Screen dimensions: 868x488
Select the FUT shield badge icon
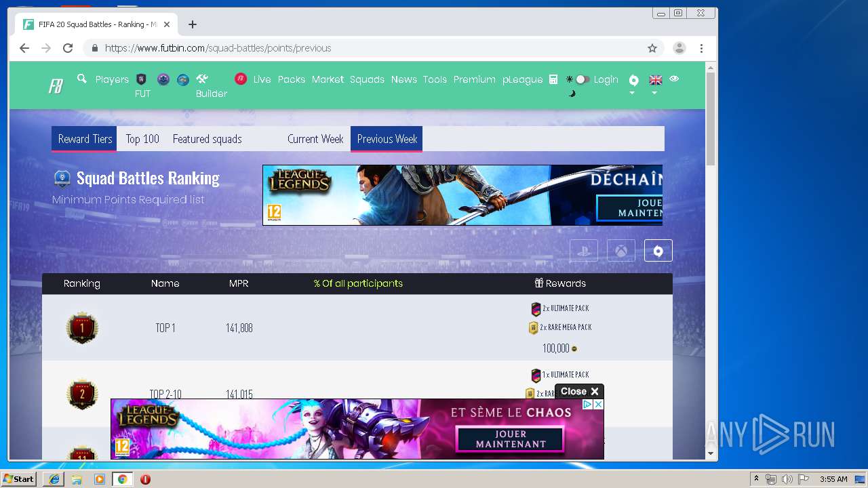tap(142, 79)
